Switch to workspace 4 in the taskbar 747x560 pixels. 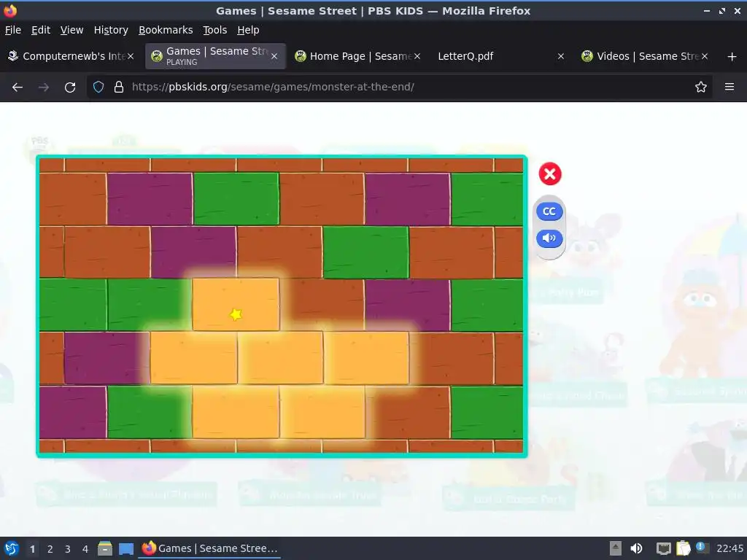pyautogui.click(x=85, y=549)
